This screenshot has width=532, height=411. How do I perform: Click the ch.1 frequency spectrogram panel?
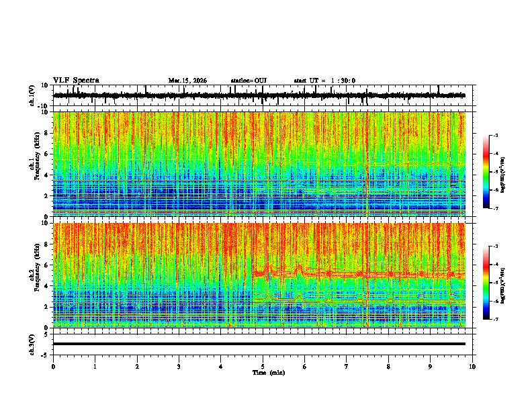[x=259, y=164]
